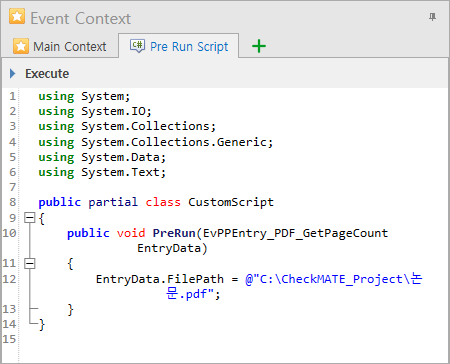Click the green plus add-tab icon
The width and height of the screenshot is (450, 364).
point(259,46)
